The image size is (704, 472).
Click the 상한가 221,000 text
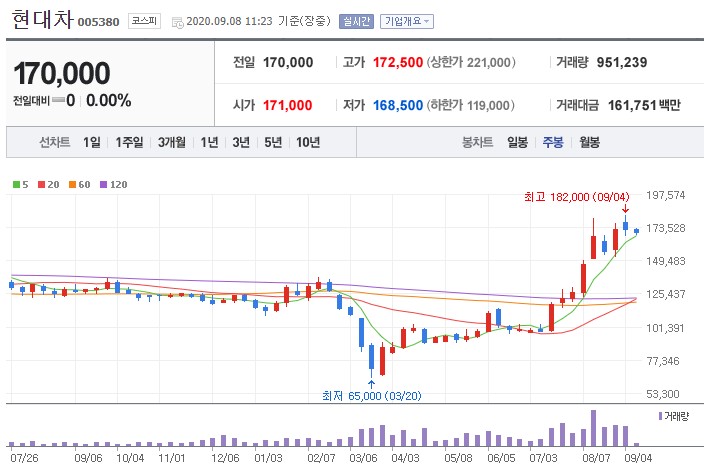click(x=471, y=62)
